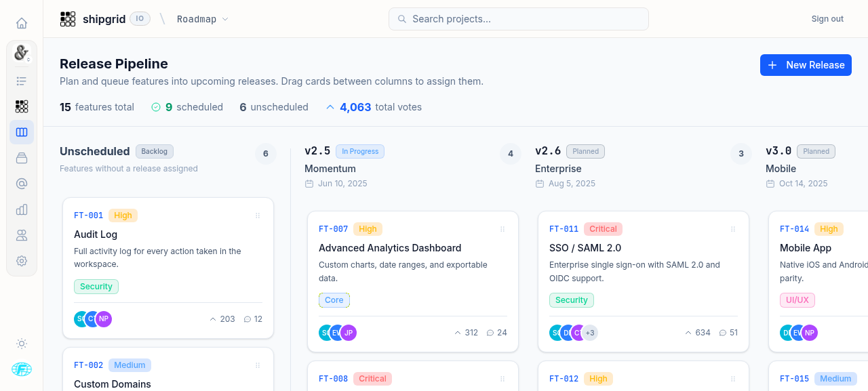Viewport: 868px width, 391px height.
Task: Click the Core tag on Advanced Analytics Dashboard
Action: [x=334, y=300]
